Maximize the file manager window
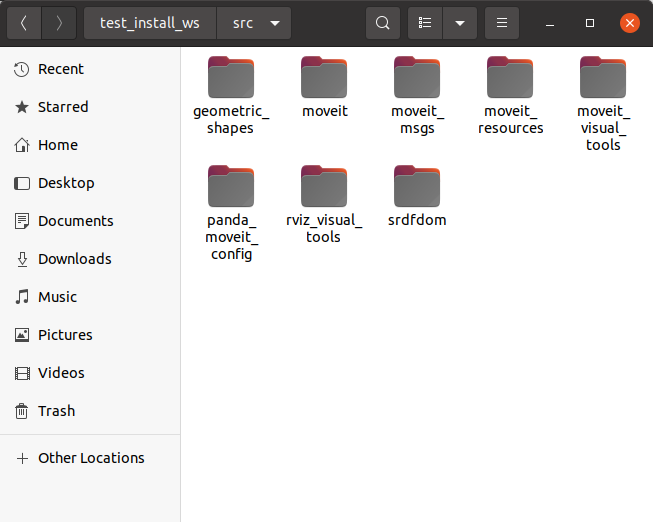 pos(590,23)
